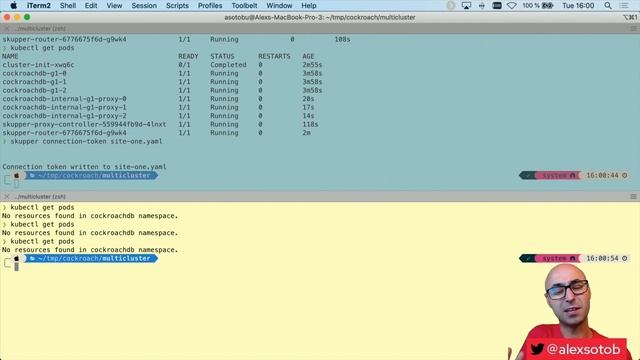Open the top pane's hamburger menu
The image size is (640, 360).
[x=633, y=29]
